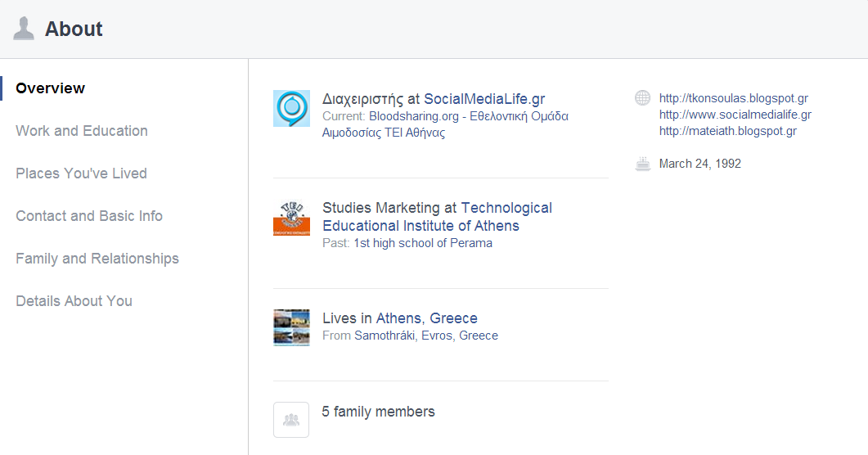Image resolution: width=868 pixels, height=455 pixels.
Task: Open the SocialMediaLife.gr blue logo icon
Action: click(x=291, y=109)
